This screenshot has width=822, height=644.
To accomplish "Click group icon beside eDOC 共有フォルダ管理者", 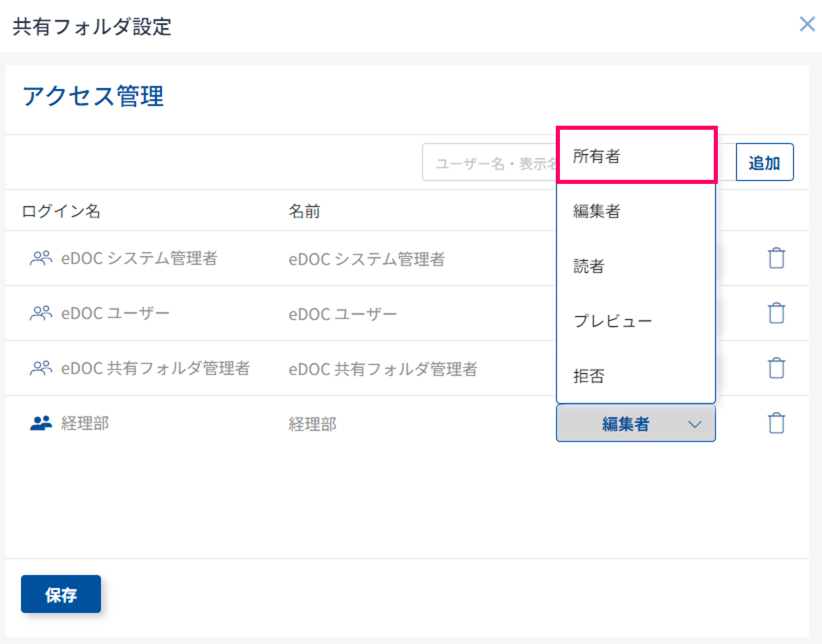I will click(41, 368).
